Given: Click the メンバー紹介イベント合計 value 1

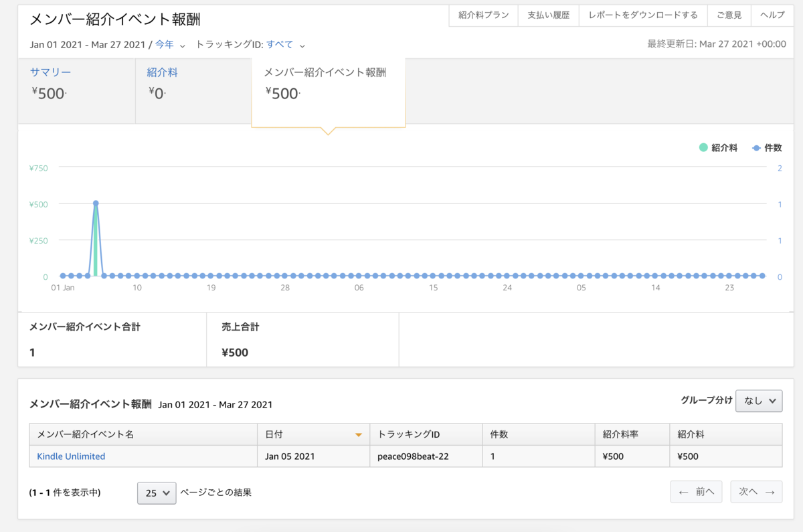Looking at the screenshot, I should [x=32, y=353].
